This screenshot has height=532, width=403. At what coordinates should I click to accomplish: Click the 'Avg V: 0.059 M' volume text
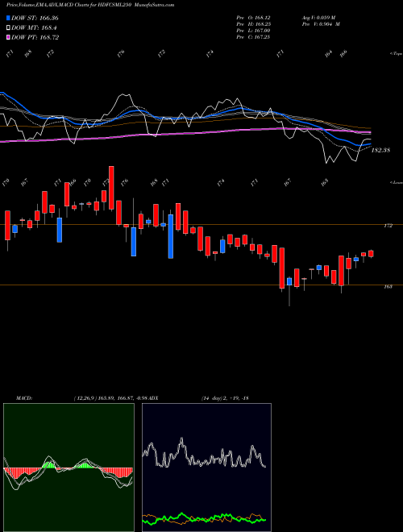[318, 17]
